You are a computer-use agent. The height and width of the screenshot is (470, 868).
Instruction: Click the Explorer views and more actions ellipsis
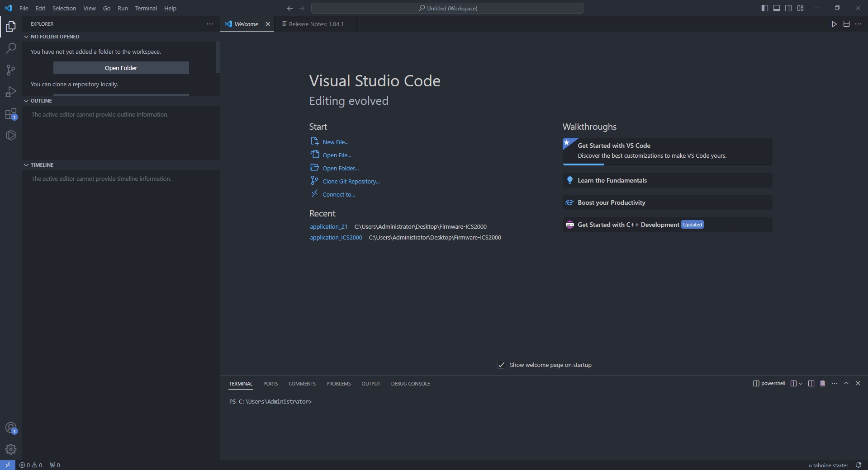pyautogui.click(x=210, y=24)
